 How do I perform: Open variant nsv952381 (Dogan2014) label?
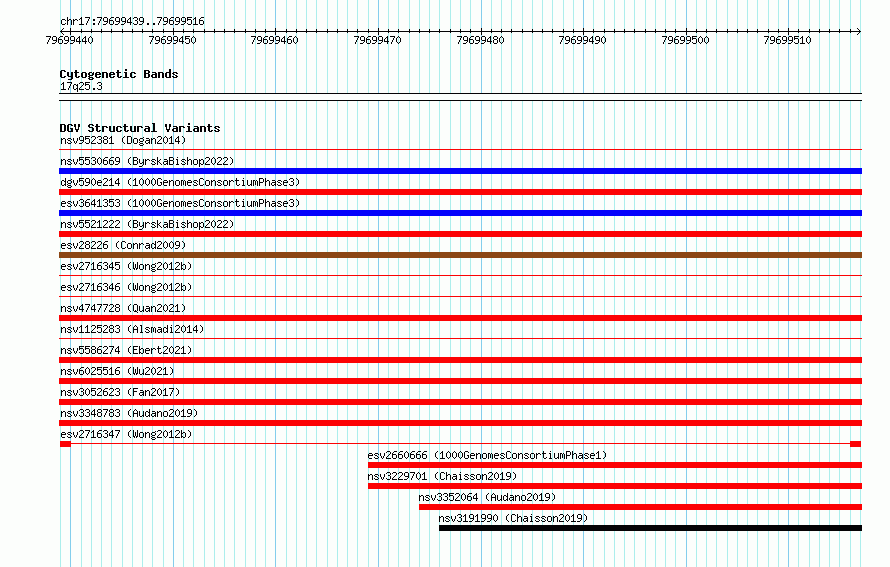click(x=123, y=140)
